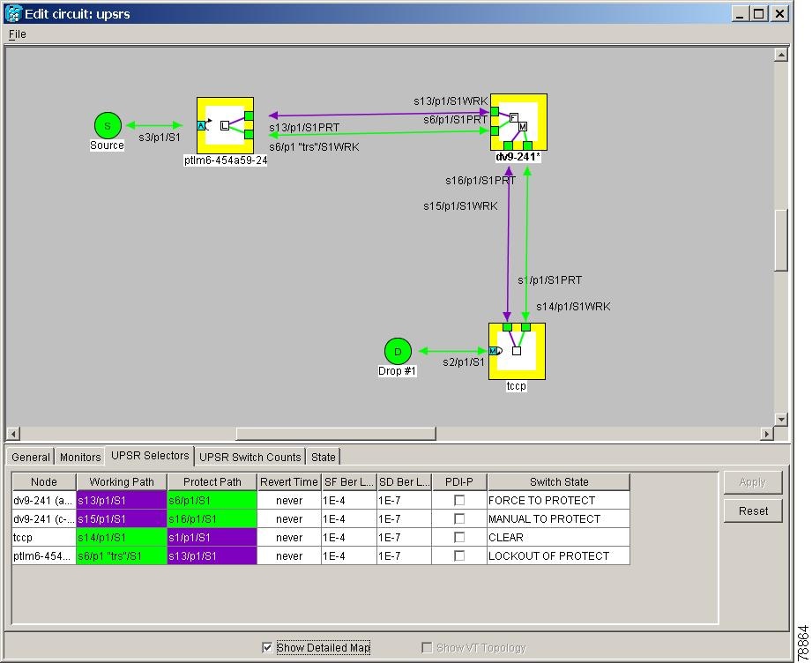The image size is (812, 663).
Task: Open the File menu
Action: [x=17, y=34]
